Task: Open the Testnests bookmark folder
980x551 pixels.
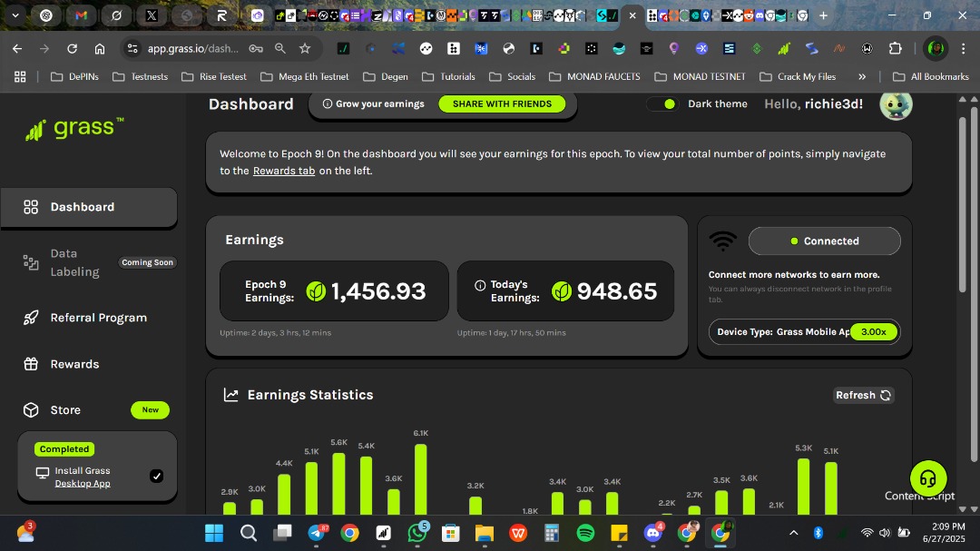Action: (x=140, y=77)
